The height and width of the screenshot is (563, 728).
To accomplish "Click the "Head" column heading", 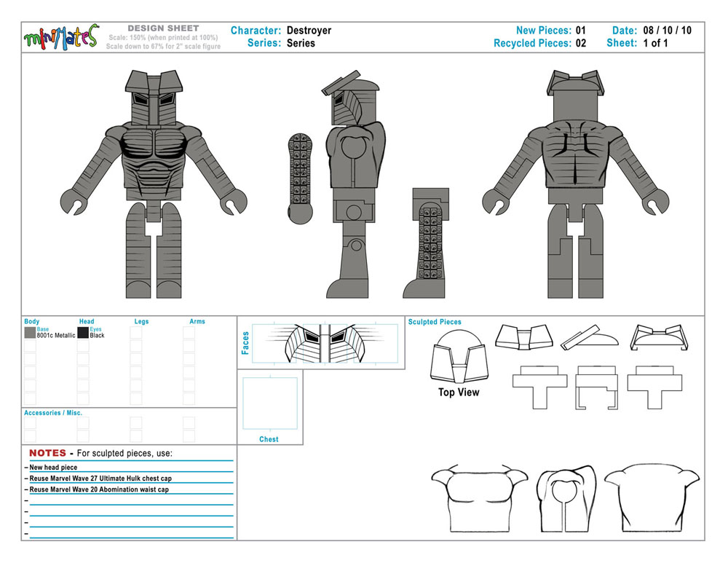I will (x=87, y=321).
